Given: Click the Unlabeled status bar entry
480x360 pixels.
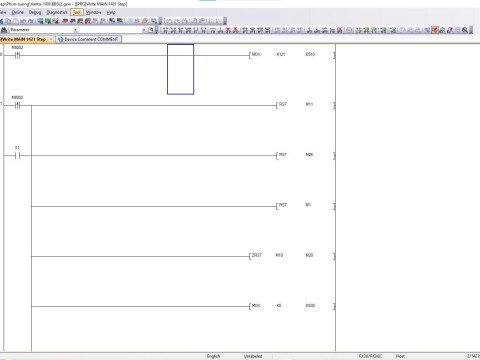Looking at the screenshot, I should pyautogui.click(x=253, y=356).
